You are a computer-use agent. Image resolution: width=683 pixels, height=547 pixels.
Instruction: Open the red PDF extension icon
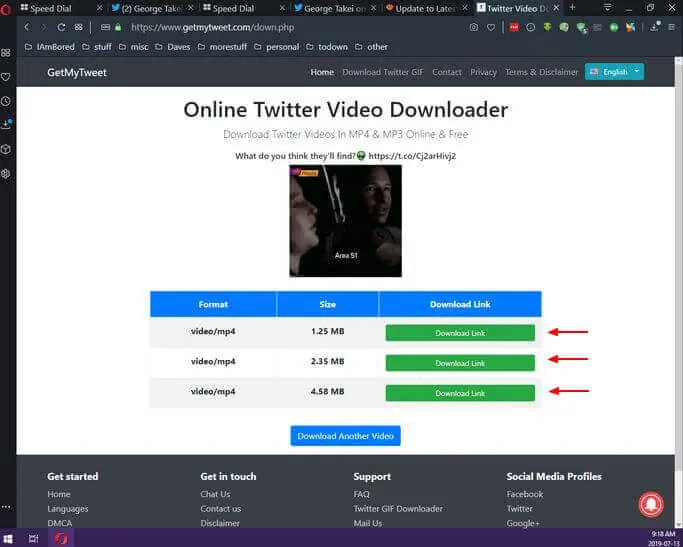click(514, 27)
